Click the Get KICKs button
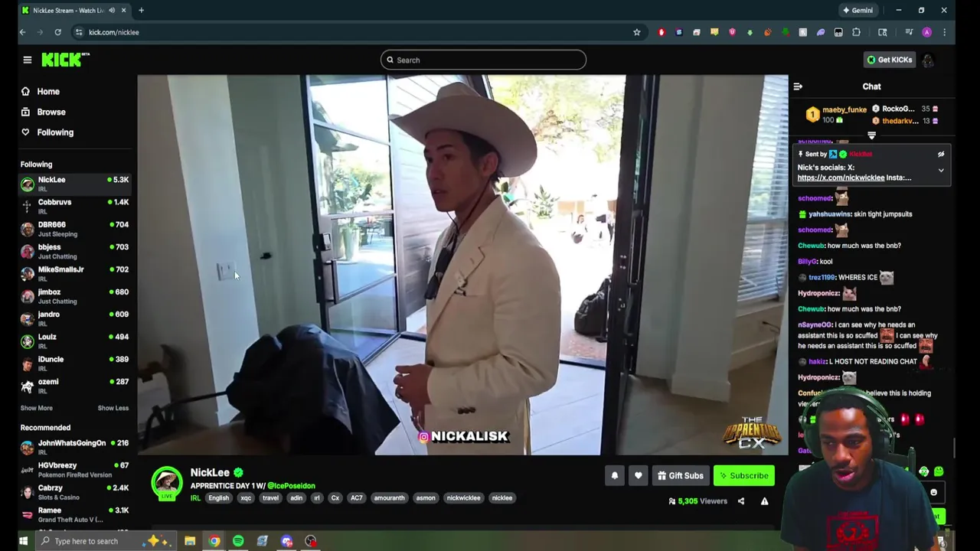980x551 pixels. point(890,60)
